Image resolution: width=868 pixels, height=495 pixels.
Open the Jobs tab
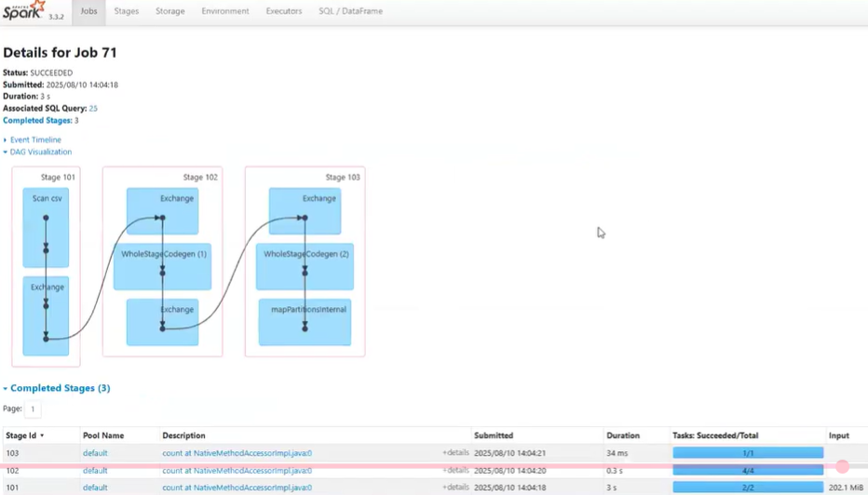coord(88,11)
